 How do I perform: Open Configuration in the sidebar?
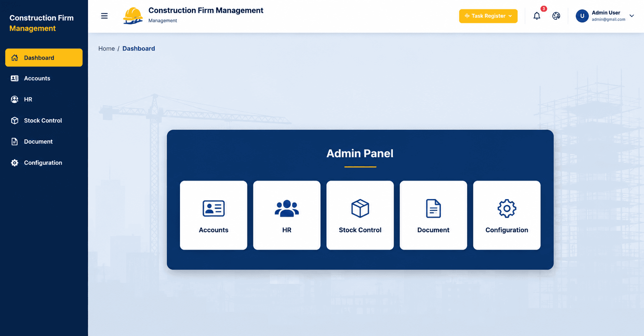pyautogui.click(x=44, y=163)
